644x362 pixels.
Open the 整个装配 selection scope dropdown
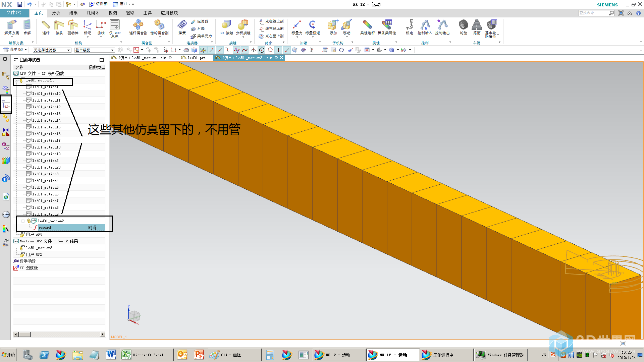[x=95, y=50]
